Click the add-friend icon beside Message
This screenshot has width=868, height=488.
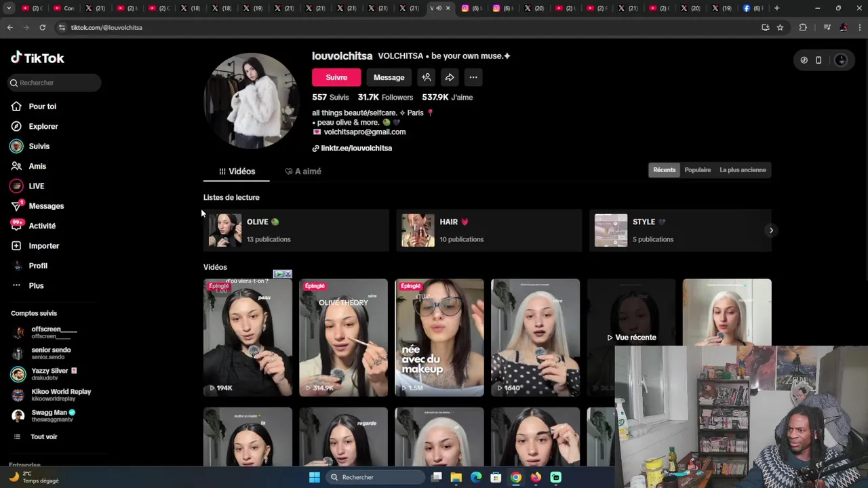pyautogui.click(x=426, y=77)
